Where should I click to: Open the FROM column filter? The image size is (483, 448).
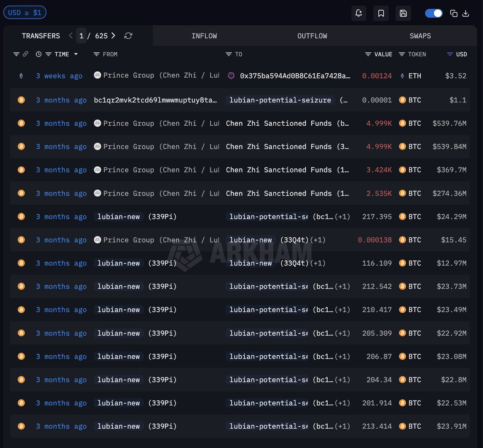[x=96, y=54]
